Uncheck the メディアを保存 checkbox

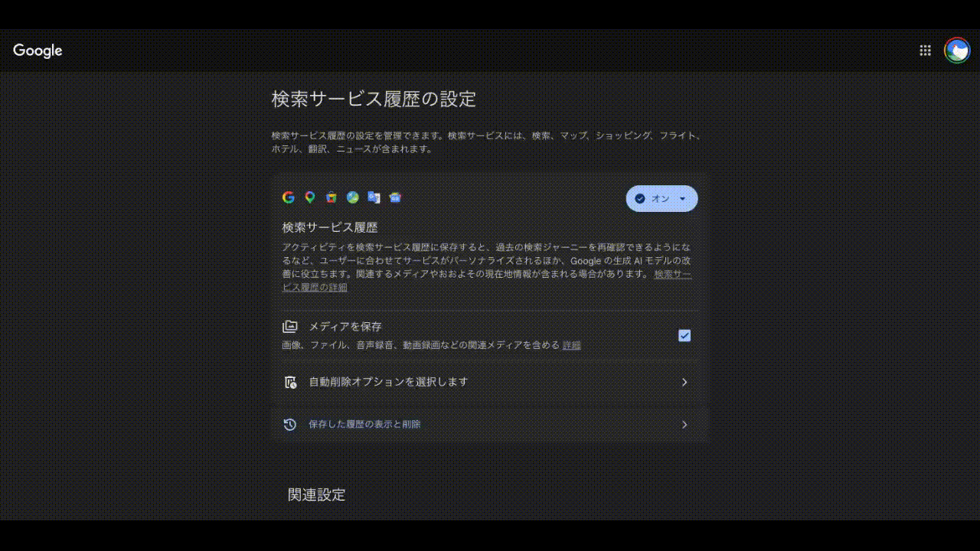(x=684, y=335)
